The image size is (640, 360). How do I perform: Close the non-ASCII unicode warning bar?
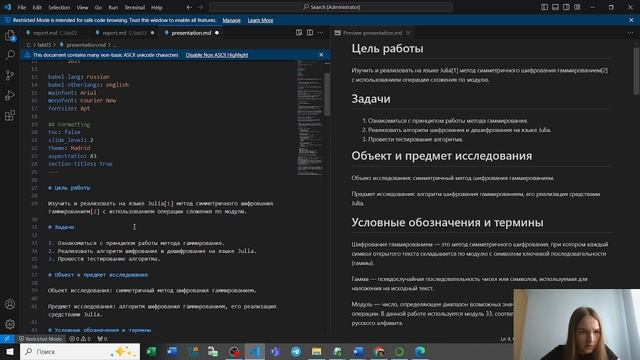click(x=321, y=55)
